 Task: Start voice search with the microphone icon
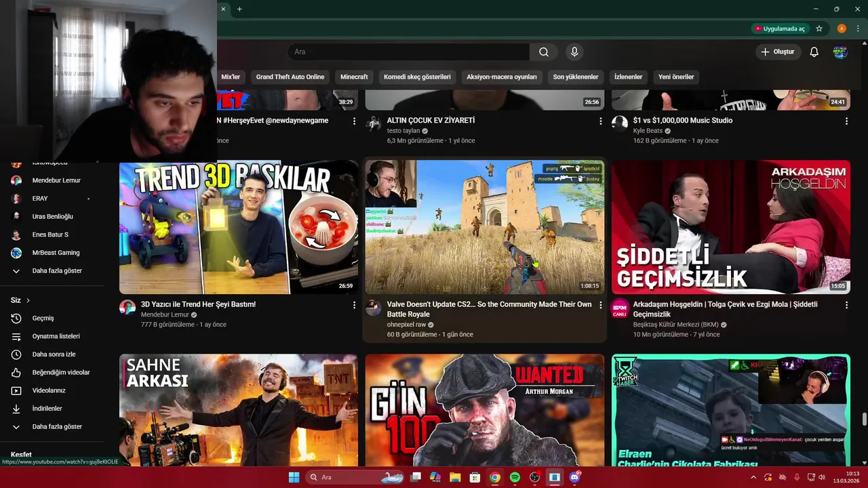[574, 52]
